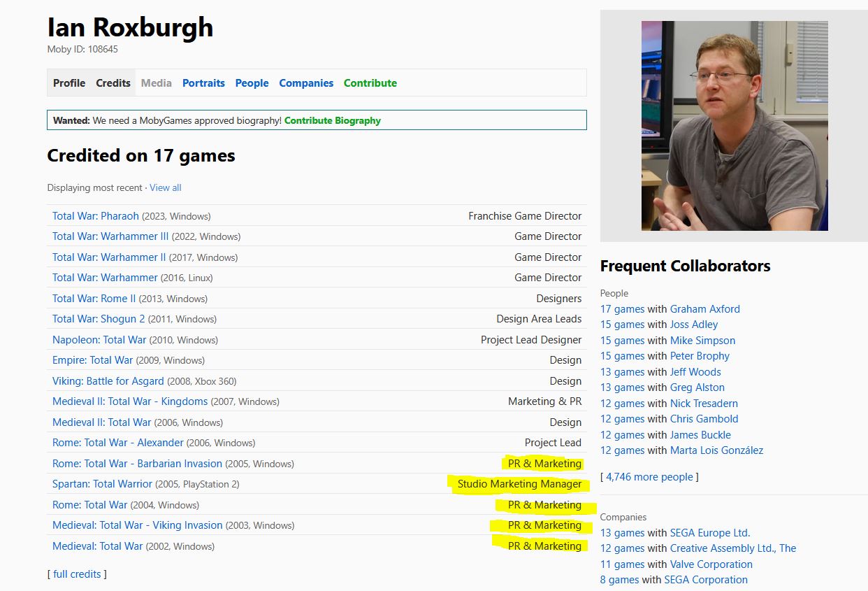Open Napoleon: Total War link
The height and width of the screenshot is (591, 868).
pyautogui.click(x=99, y=340)
